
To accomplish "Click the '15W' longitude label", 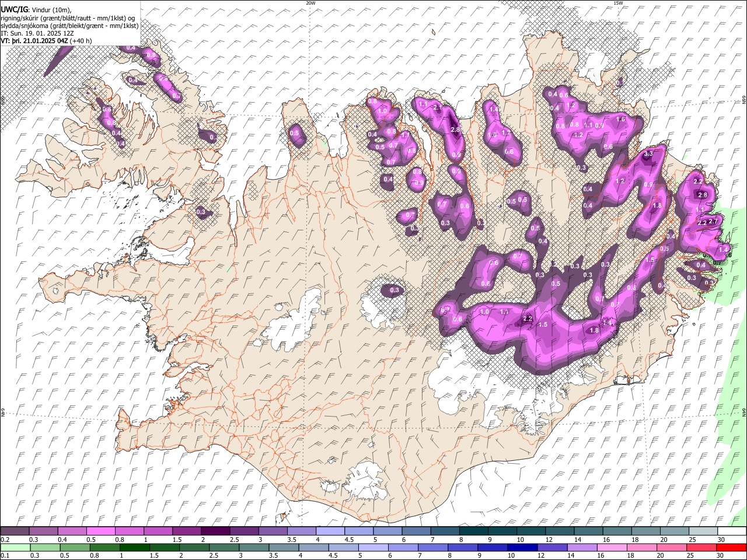I will pyautogui.click(x=618, y=3).
